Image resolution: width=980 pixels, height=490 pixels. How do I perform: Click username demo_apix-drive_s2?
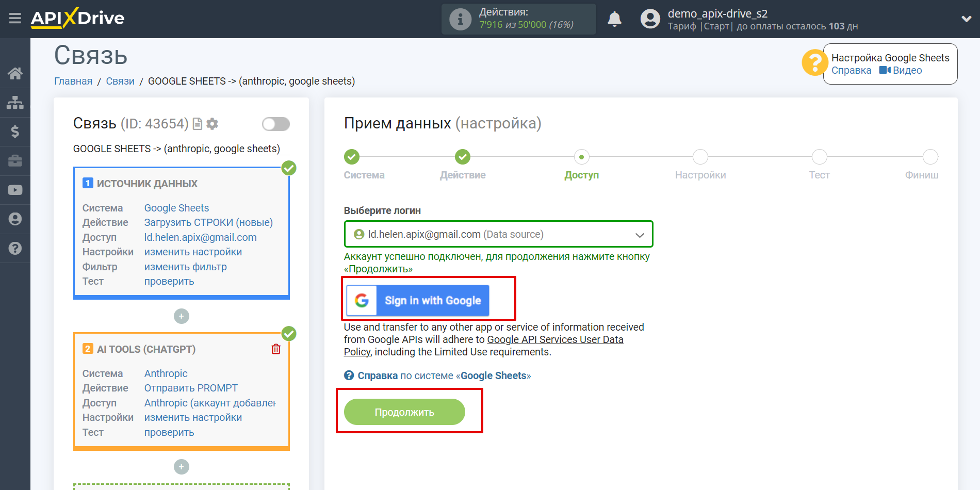[717, 14]
